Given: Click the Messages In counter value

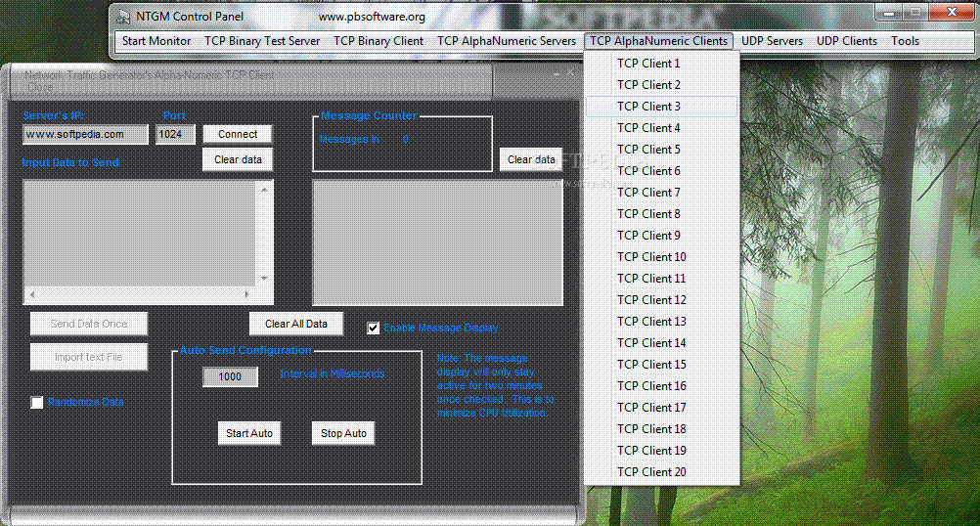Looking at the screenshot, I should point(406,139).
